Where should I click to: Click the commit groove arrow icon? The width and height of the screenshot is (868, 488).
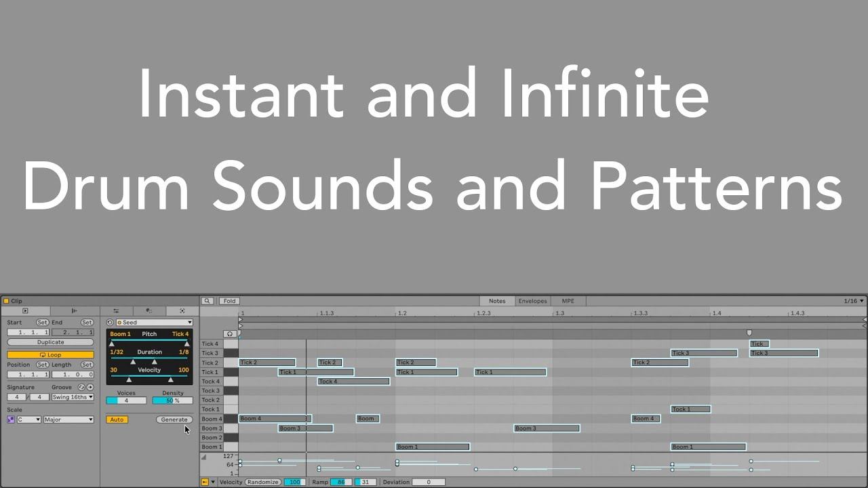tap(90, 387)
